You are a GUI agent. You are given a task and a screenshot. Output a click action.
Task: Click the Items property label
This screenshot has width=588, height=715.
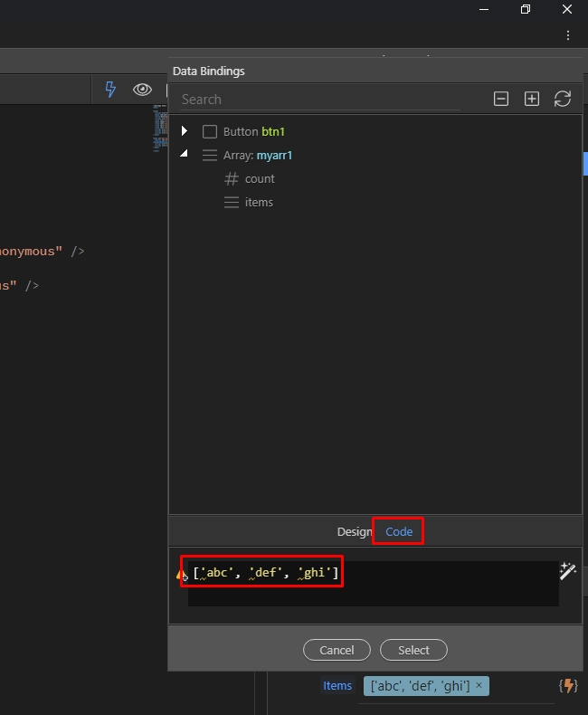[x=337, y=685]
